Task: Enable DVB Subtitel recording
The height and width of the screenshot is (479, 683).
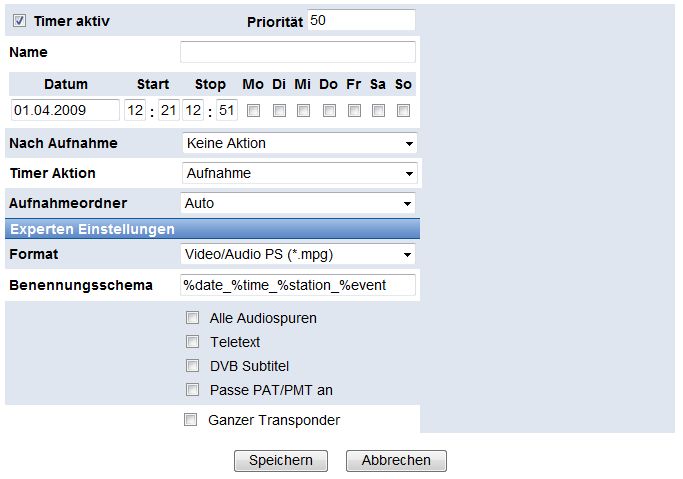Action: (192, 366)
